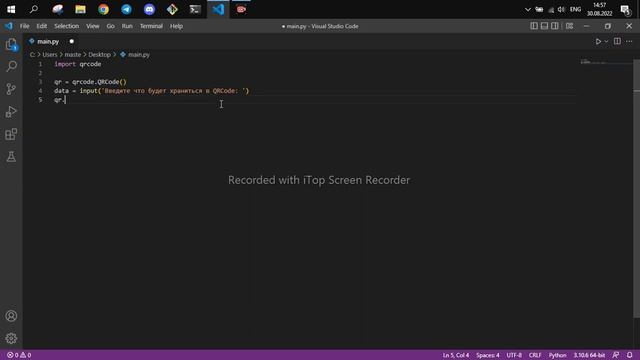Open the Source Control view
Image resolution: width=640 pixels, height=360 pixels.
click(11, 89)
